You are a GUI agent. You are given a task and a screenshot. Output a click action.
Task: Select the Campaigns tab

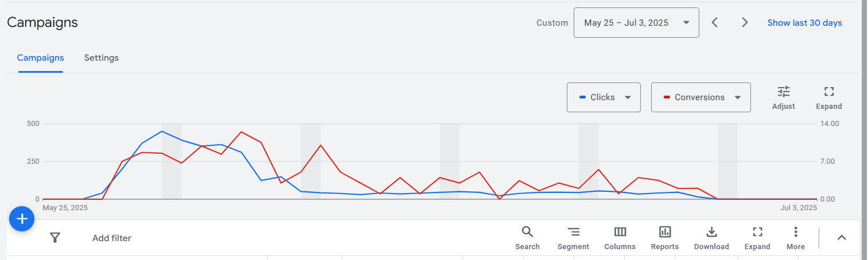click(40, 58)
